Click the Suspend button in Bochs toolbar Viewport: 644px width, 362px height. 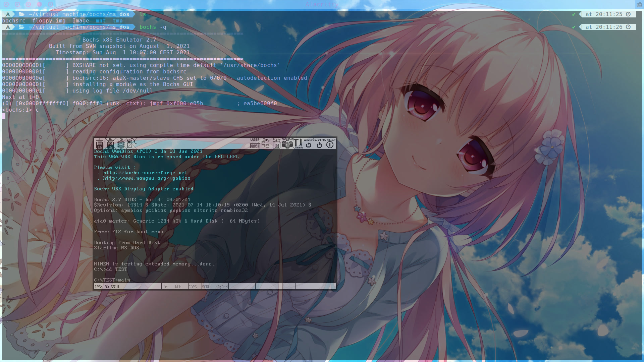point(319,143)
